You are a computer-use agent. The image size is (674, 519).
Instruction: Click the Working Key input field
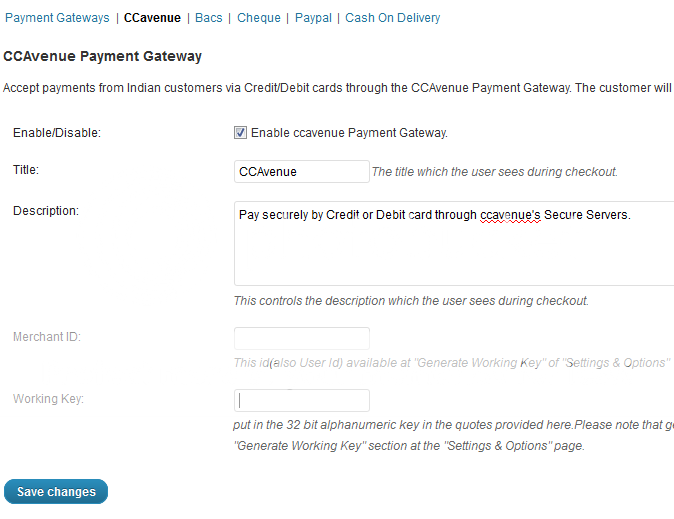(301, 400)
